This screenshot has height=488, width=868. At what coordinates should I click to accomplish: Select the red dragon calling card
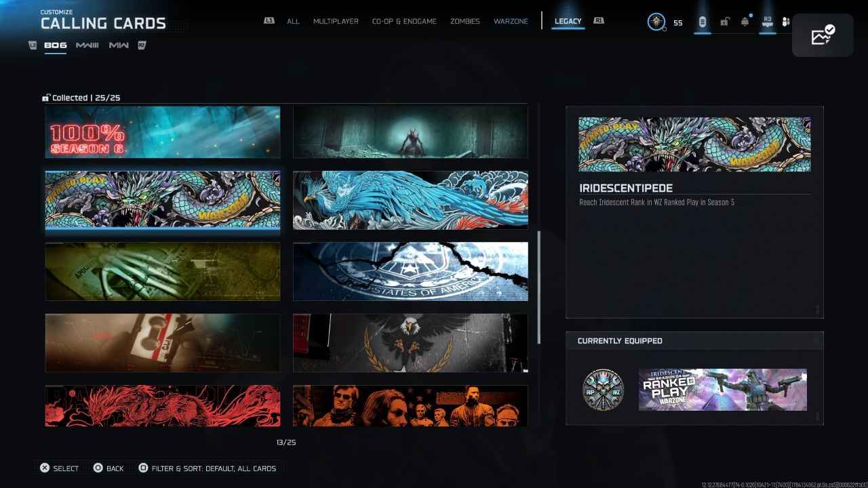tap(163, 406)
